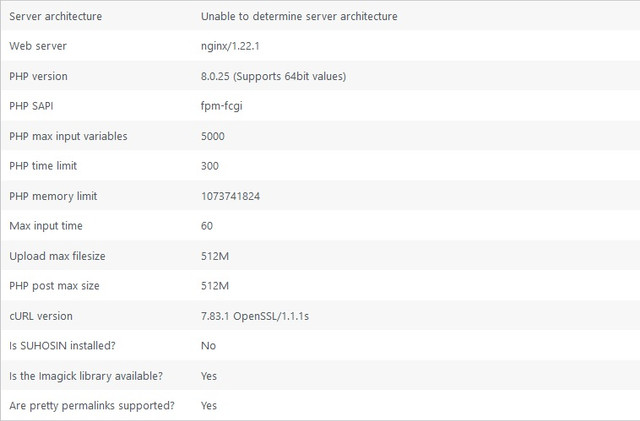The image size is (640, 421).
Task: Click the 300 time limit value
Action: point(210,166)
